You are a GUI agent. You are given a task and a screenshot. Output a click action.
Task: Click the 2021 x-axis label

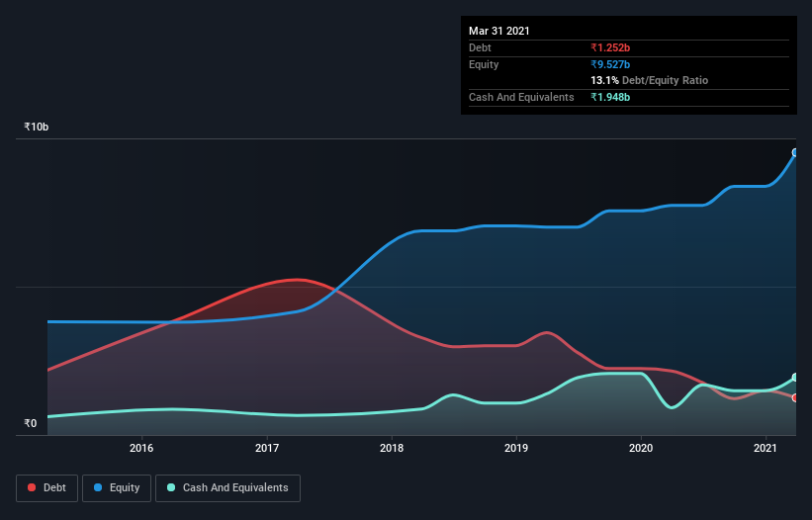pyautogui.click(x=766, y=448)
